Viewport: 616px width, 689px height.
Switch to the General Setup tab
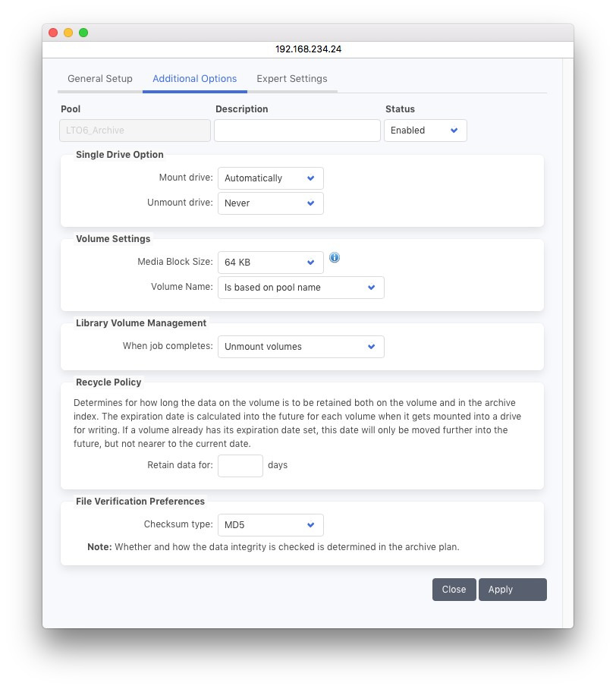[x=100, y=79]
